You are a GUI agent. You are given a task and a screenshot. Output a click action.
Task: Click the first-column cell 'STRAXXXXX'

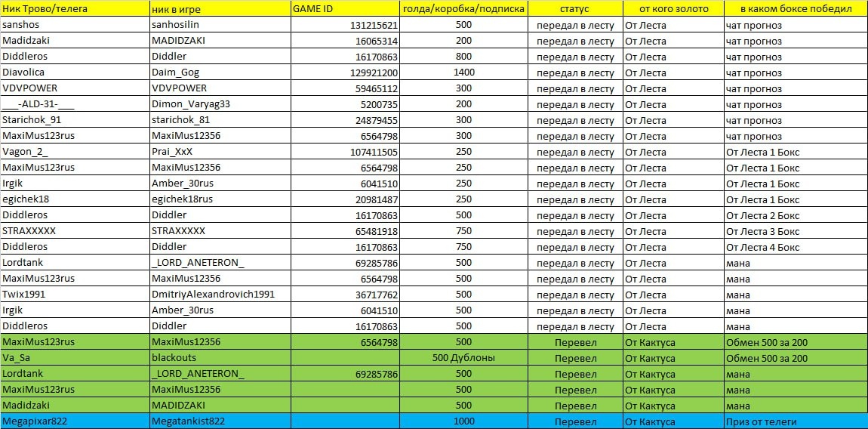pyautogui.click(x=75, y=230)
